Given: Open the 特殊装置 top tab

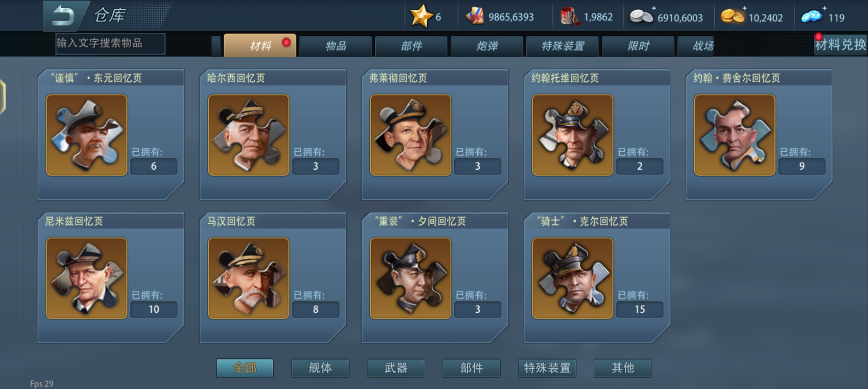Looking at the screenshot, I should pyautogui.click(x=562, y=46).
